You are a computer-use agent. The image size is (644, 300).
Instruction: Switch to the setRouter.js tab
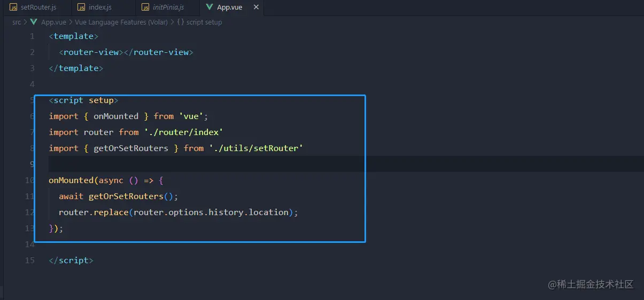tap(37, 7)
